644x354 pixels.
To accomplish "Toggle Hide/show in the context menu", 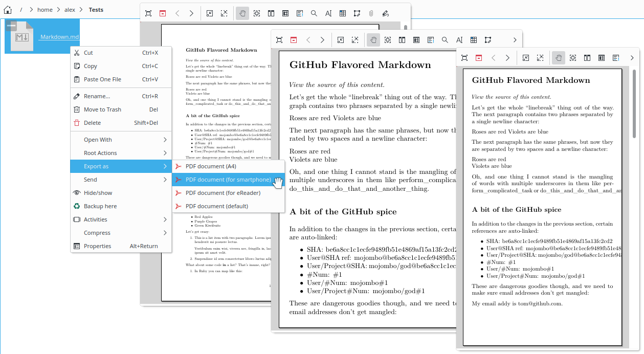I will (x=121, y=193).
